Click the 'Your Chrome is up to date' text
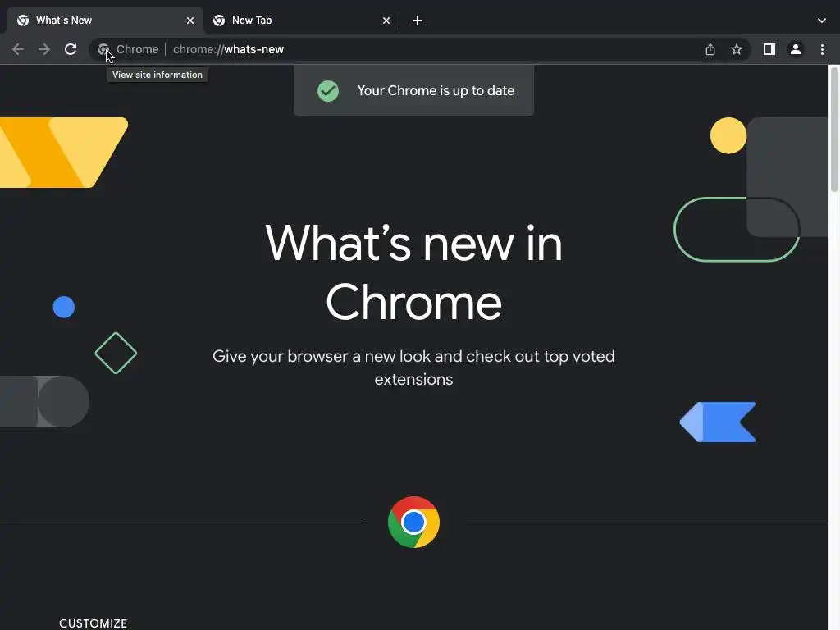Viewport: 840px width, 630px height. (436, 90)
